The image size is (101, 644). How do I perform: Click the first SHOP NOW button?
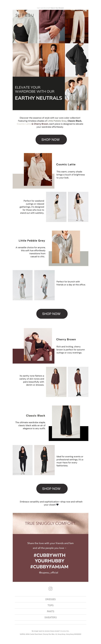[51, 140]
